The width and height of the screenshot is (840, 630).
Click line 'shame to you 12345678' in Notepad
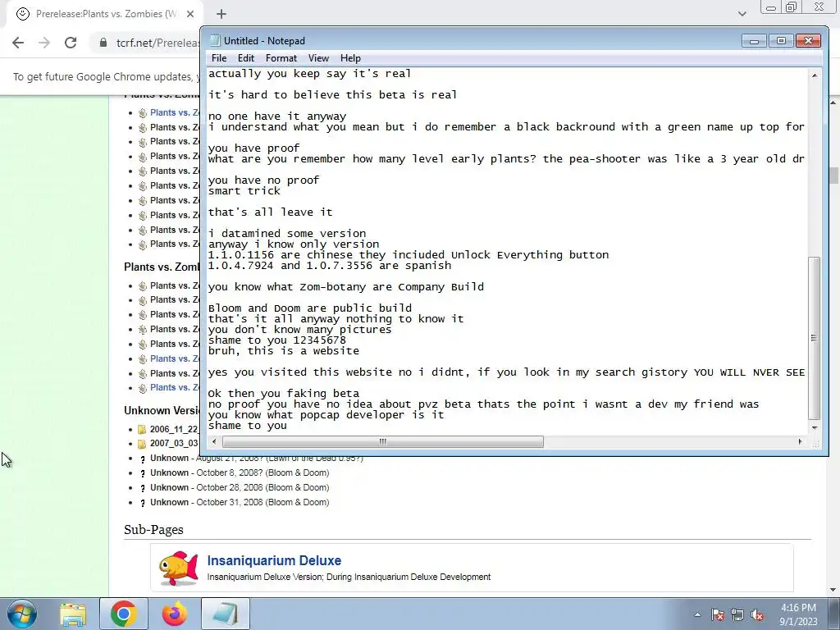pyautogui.click(x=277, y=340)
